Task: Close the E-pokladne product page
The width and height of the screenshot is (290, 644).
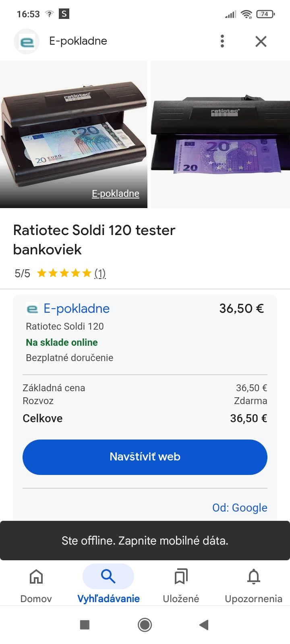Action: pyautogui.click(x=261, y=41)
